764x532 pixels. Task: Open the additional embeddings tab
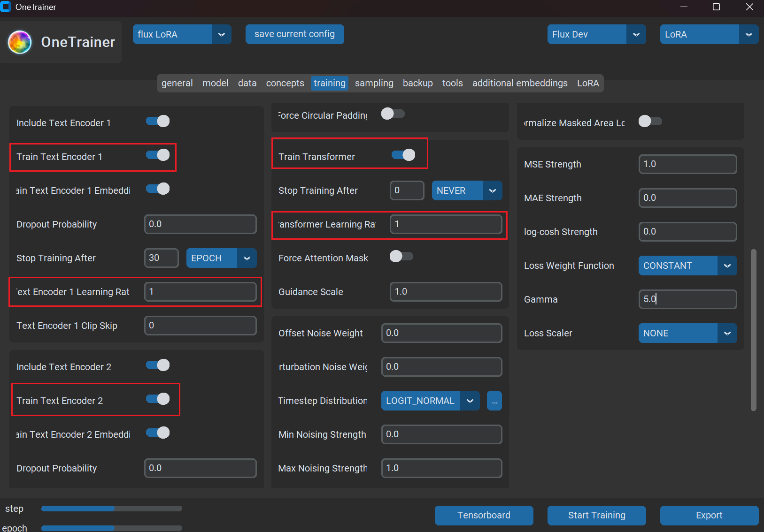click(520, 83)
